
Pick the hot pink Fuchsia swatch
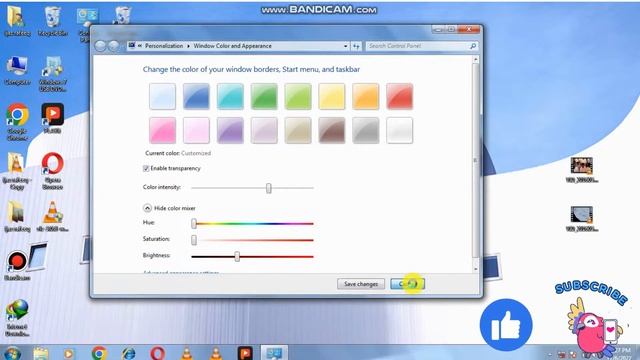[162, 130]
